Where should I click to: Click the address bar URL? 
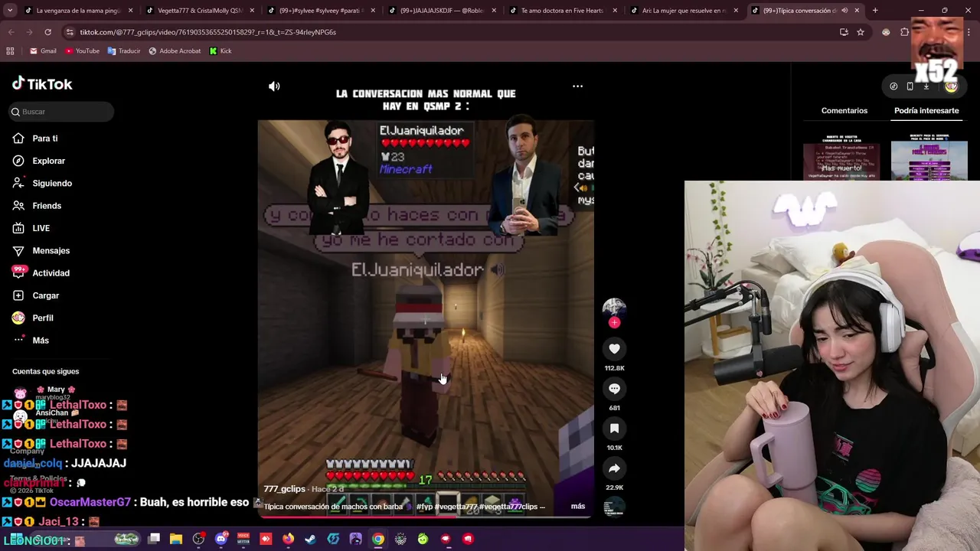[208, 32]
